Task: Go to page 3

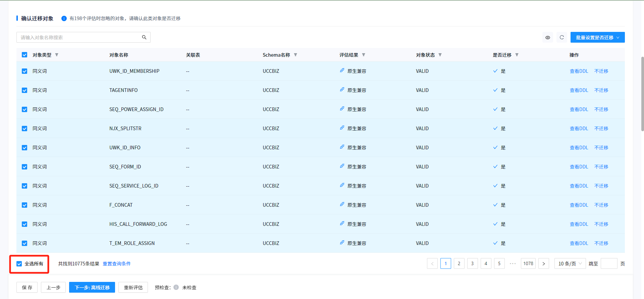Action: pyautogui.click(x=473, y=263)
